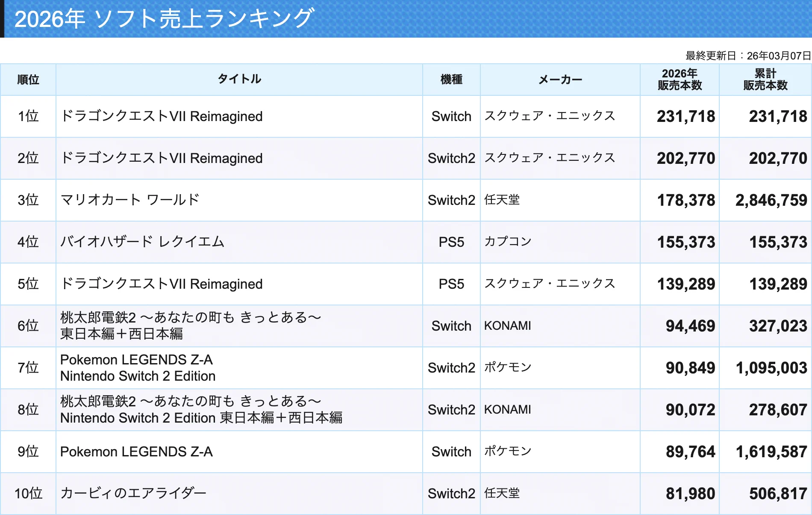Click ポケモン maker in 7位 row
The width and height of the screenshot is (812, 515).
[x=508, y=367]
